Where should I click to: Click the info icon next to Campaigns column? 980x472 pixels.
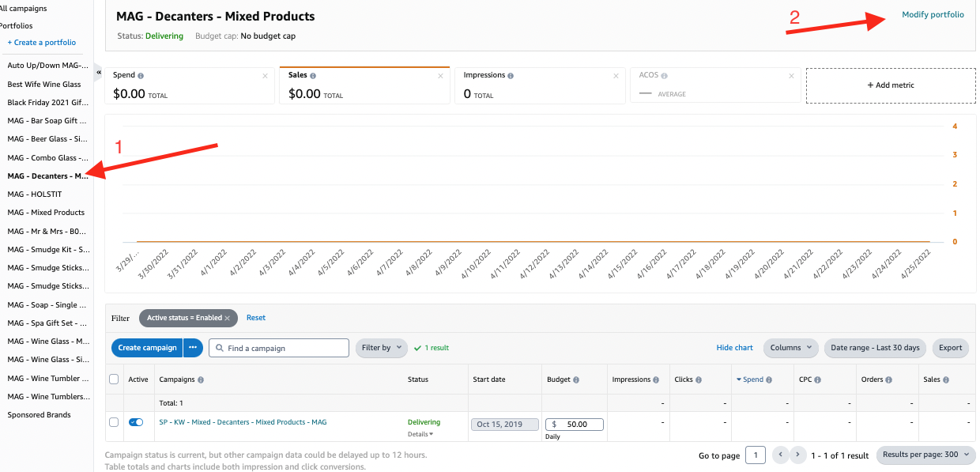pyautogui.click(x=201, y=380)
